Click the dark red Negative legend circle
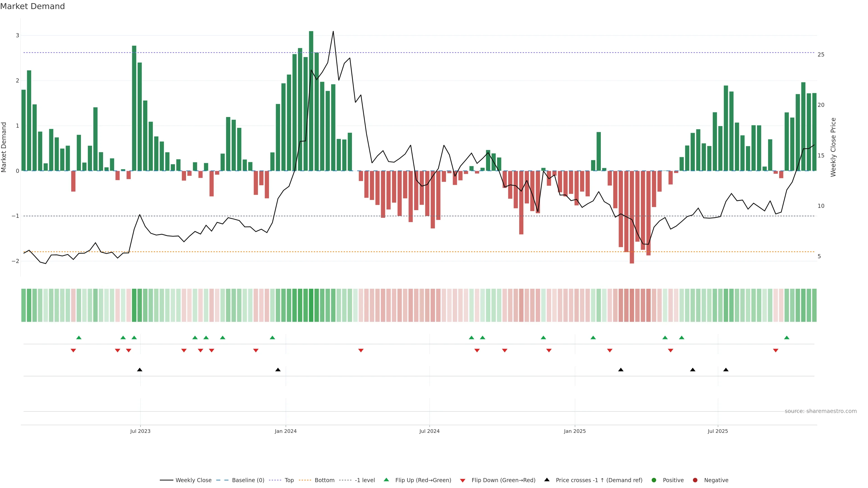Screen dimensions: 868x488 pyautogui.click(x=695, y=480)
